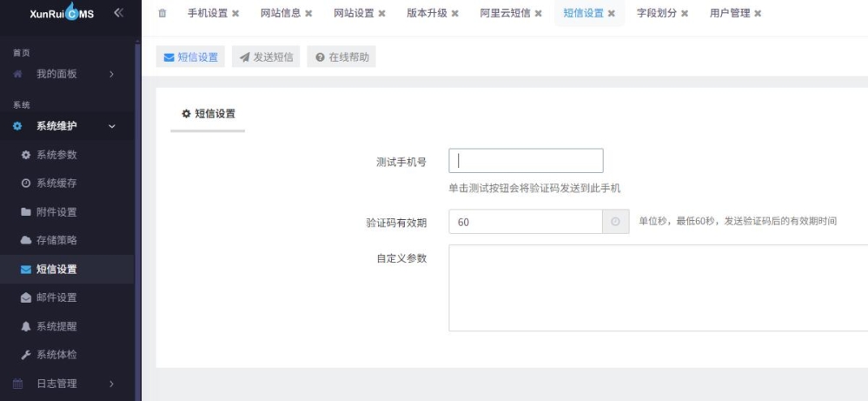
Task: Close the 手机设置 tab
Action: point(235,14)
